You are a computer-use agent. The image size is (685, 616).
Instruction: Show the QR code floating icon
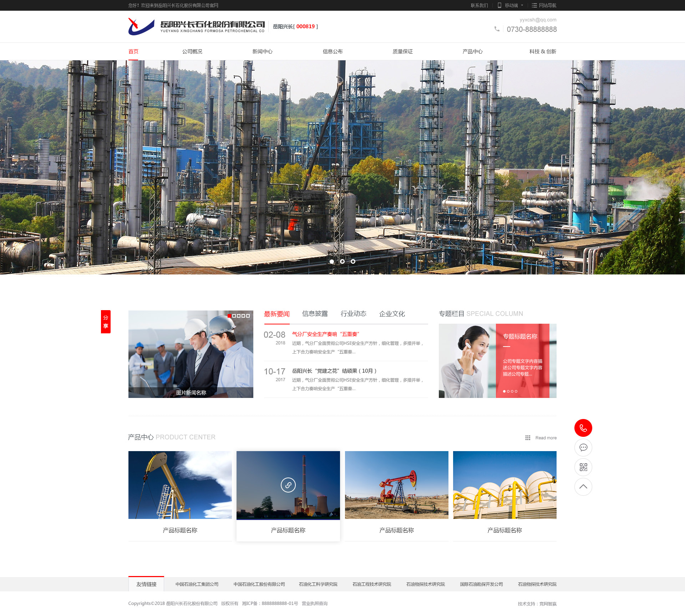click(583, 467)
